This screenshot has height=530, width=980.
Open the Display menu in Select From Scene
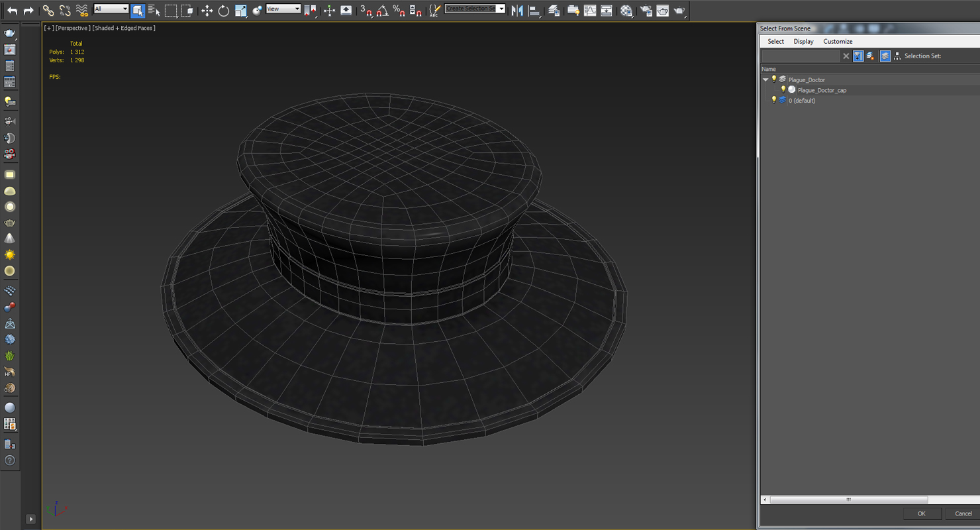803,41
